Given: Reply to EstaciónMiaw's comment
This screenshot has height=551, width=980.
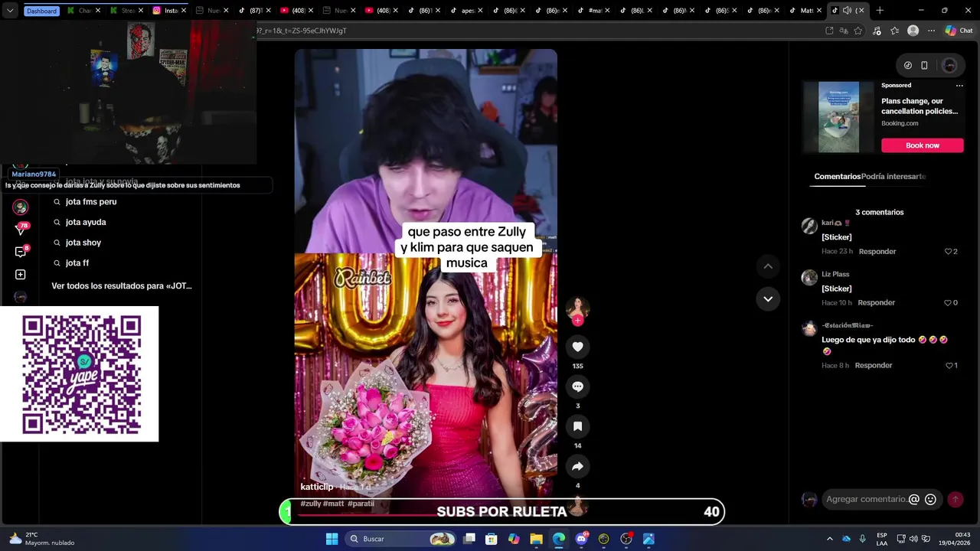Looking at the screenshot, I should (x=874, y=366).
